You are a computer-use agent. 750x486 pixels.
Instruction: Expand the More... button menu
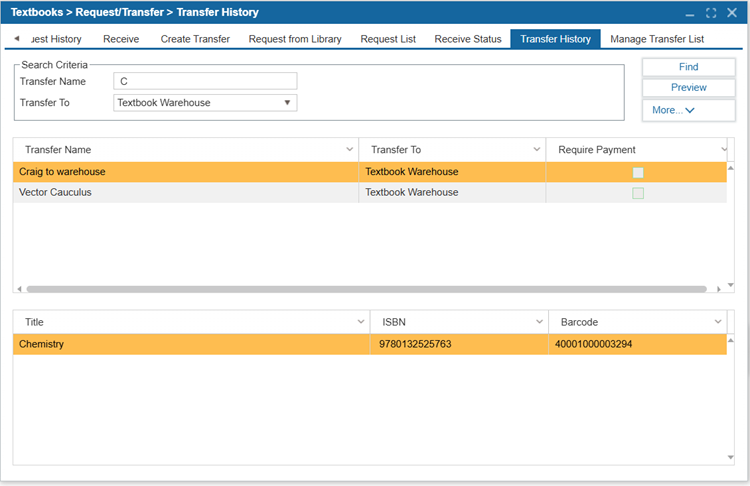688,110
